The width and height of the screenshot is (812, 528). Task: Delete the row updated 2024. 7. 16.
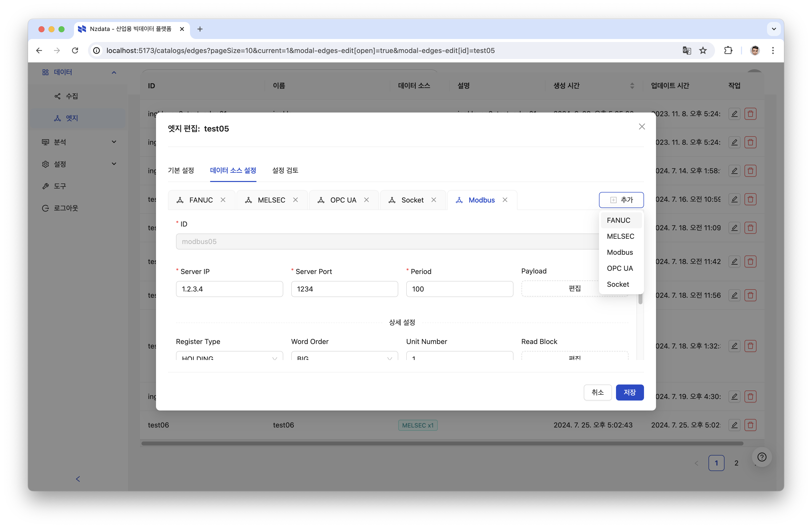point(750,199)
